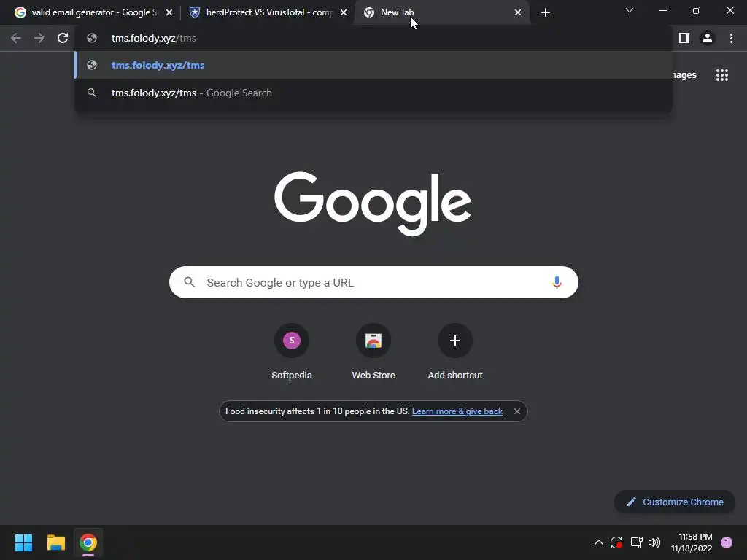
Task: Open the Chrome profile icon
Action: click(708, 38)
